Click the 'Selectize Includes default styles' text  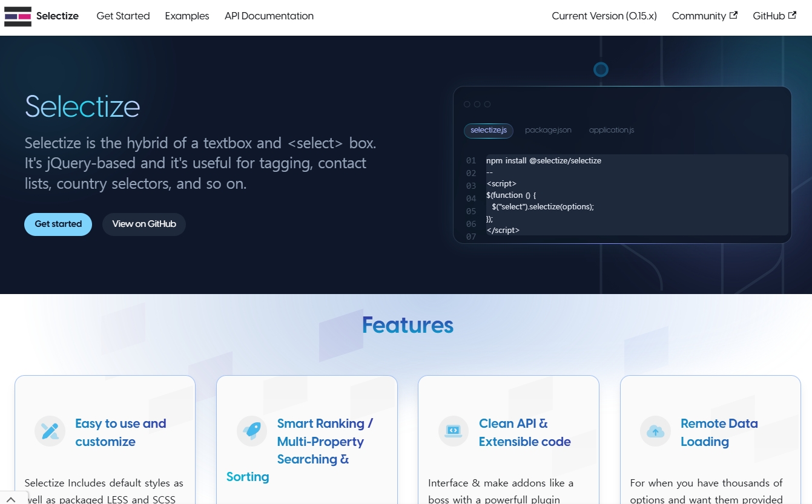coord(104,491)
